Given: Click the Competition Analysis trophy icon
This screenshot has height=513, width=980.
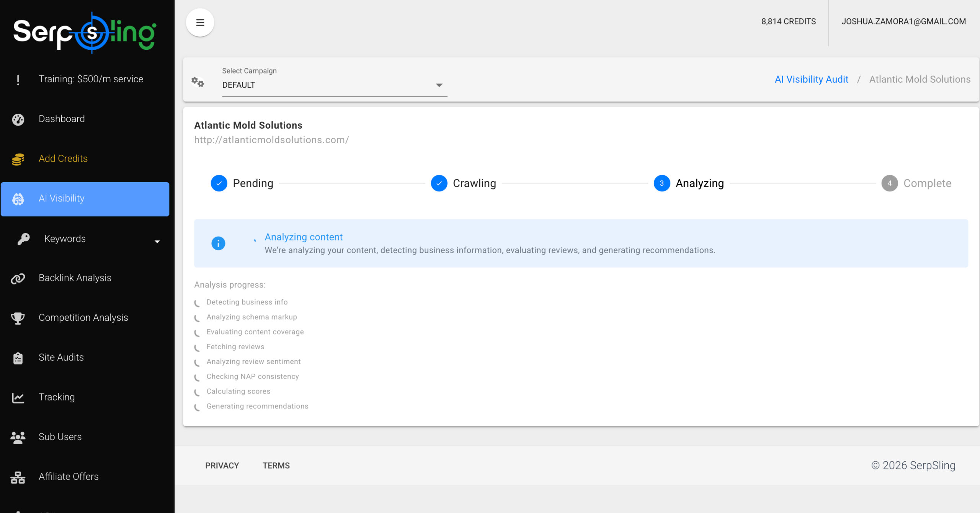Looking at the screenshot, I should [18, 318].
